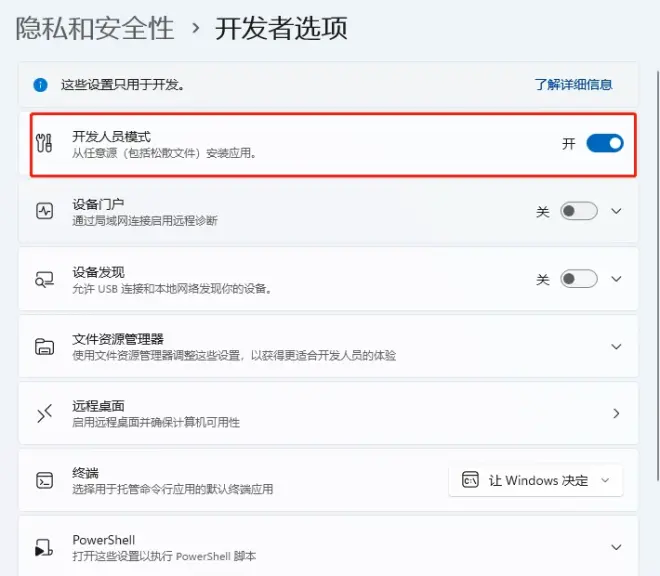Enable the 设备门户 toggle
The height and width of the screenshot is (576, 660).
(579, 211)
